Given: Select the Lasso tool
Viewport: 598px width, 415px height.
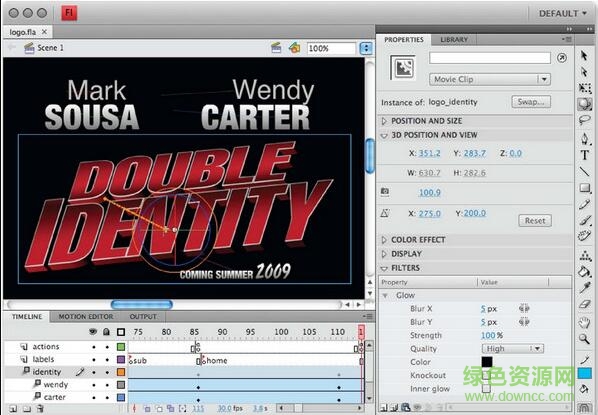Looking at the screenshot, I should [x=584, y=121].
